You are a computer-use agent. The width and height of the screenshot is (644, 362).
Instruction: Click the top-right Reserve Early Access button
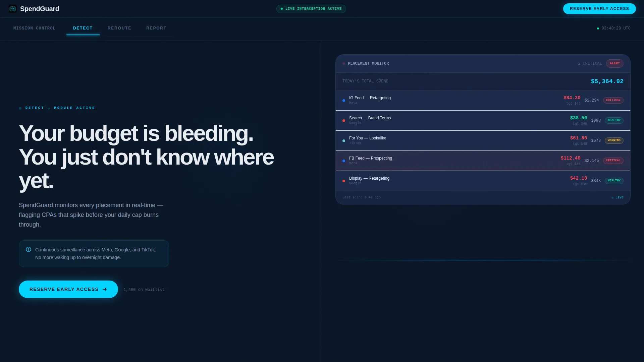pyautogui.click(x=599, y=9)
